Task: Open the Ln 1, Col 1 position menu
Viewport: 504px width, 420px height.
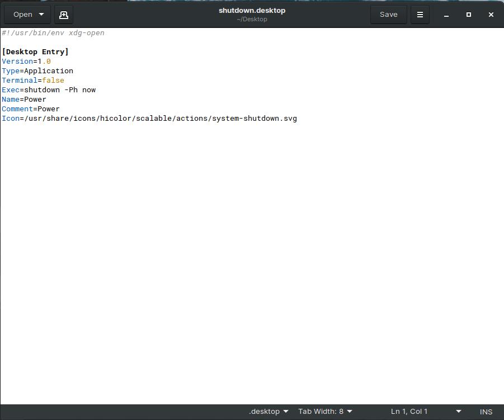Action: pyautogui.click(x=426, y=412)
